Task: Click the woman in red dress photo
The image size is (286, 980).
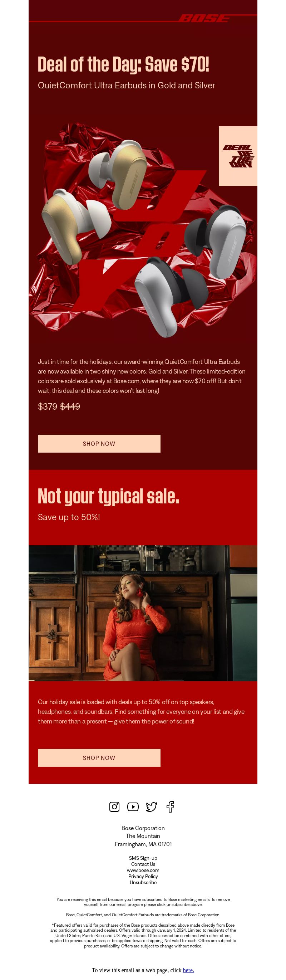Action: click(x=143, y=613)
